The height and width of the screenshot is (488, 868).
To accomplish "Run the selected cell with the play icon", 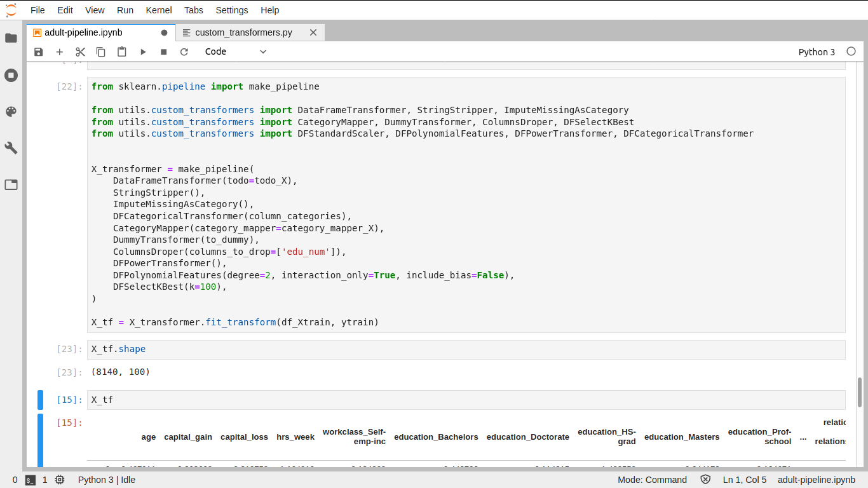I will click(x=143, y=51).
